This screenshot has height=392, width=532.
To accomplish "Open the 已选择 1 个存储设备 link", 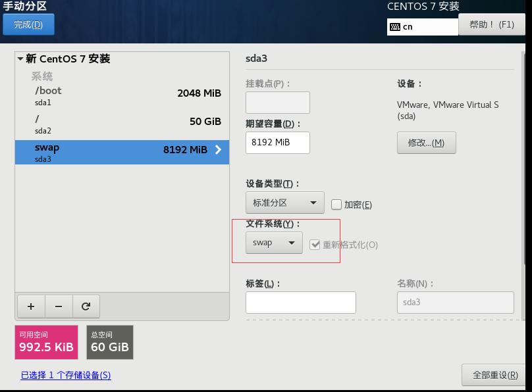I will click(x=66, y=374).
